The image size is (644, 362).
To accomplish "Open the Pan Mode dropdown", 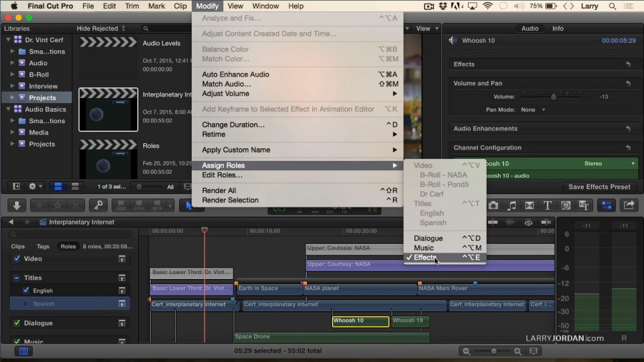I will point(533,109).
